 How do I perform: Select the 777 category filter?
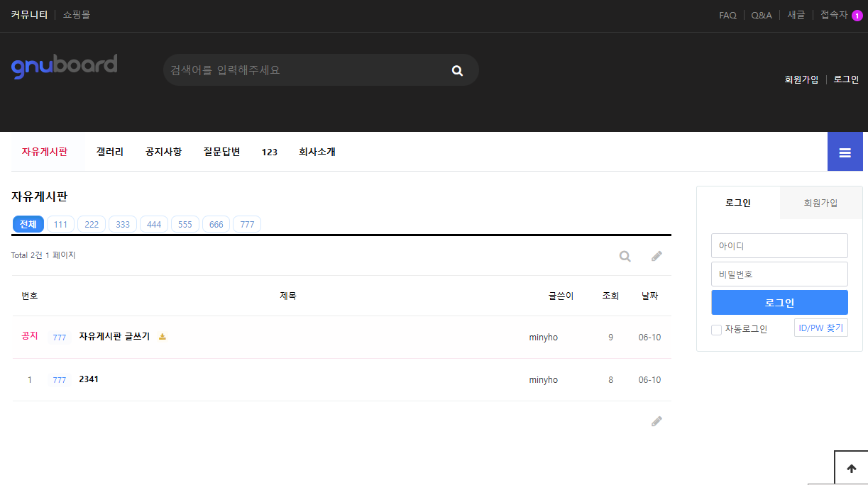coord(247,223)
